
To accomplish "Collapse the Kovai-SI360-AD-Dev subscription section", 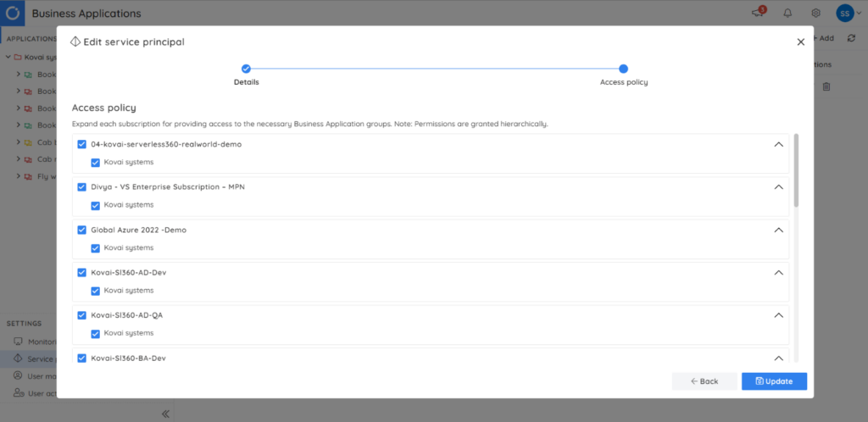I will point(778,273).
